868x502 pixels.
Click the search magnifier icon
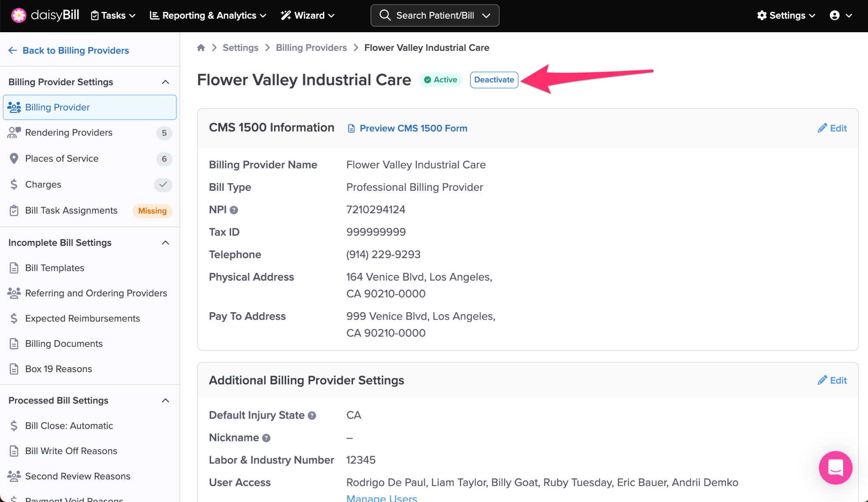(x=385, y=15)
